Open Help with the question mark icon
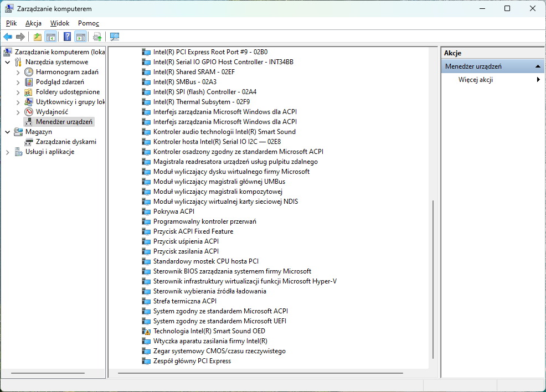This screenshot has height=392, width=546. pos(67,37)
